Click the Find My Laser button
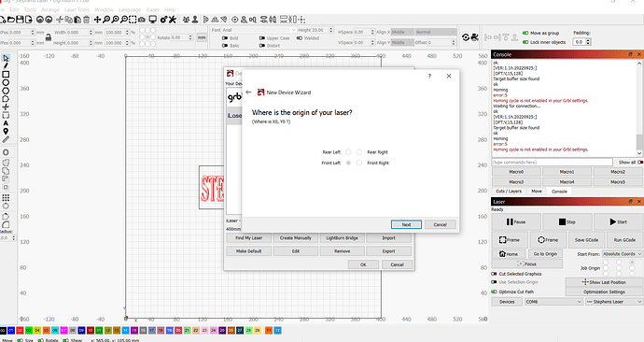The image size is (644, 342). pos(249,238)
